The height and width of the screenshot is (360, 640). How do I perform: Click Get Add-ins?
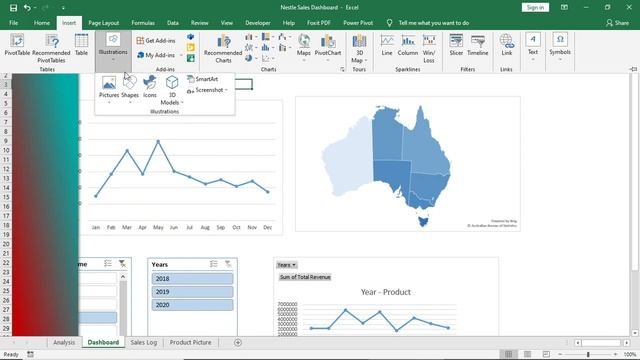click(156, 41)
